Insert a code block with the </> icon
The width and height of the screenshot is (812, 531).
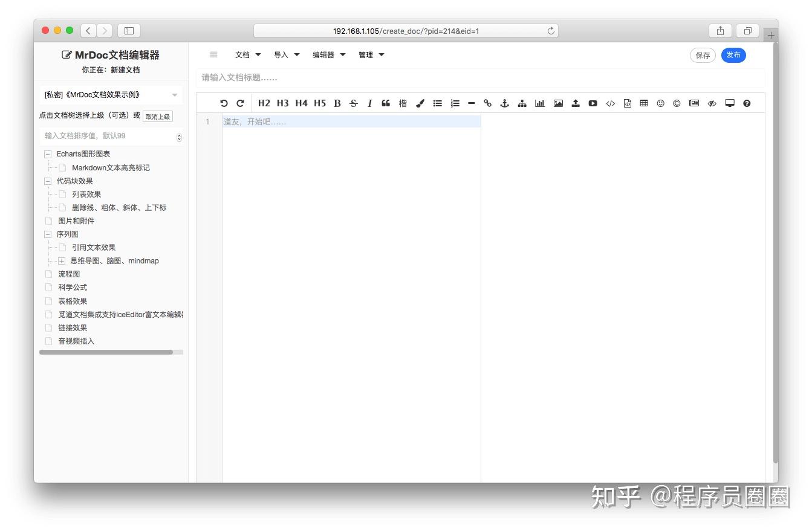[x=610, y=103]
